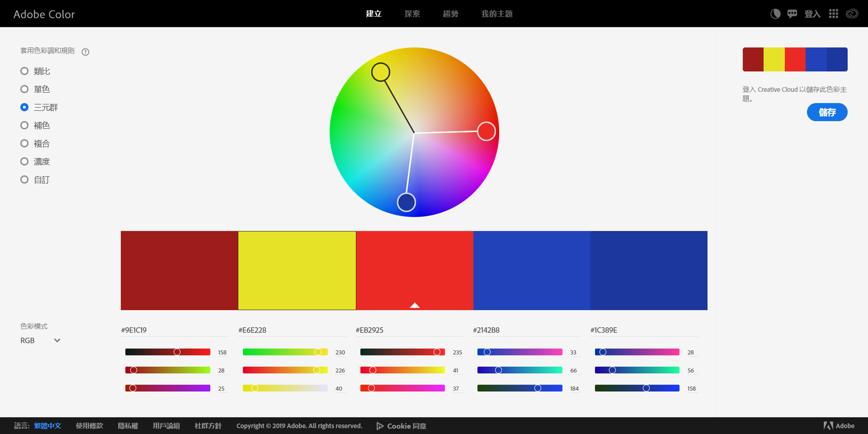Open the feedback chat bubble icon
868x434 pixels.
(792, 14)
